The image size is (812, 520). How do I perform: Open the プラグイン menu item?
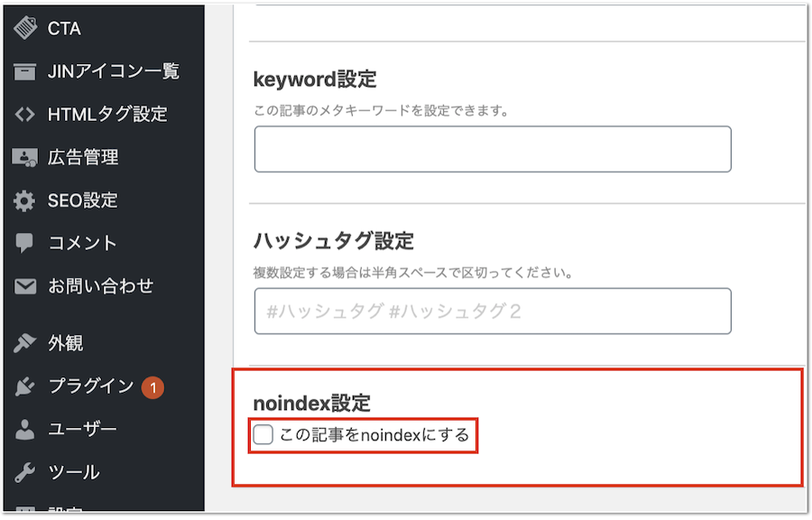click(x=90, y=386)
